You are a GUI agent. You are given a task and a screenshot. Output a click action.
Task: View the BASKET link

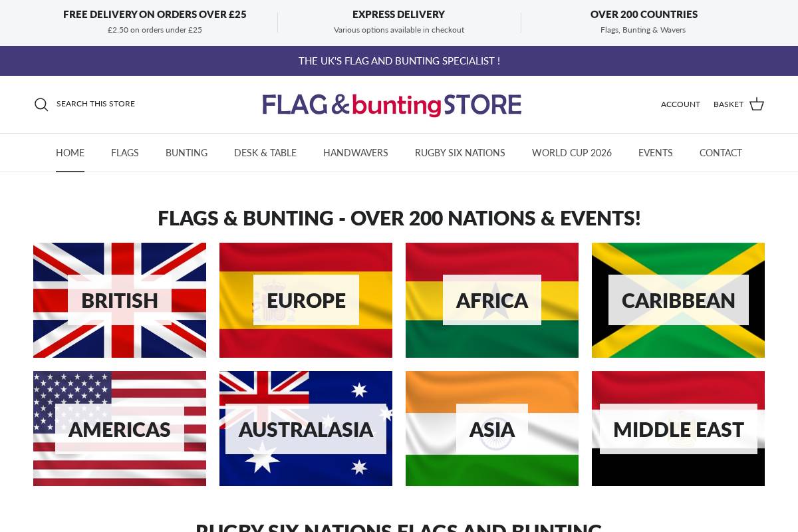pos(728,104)
